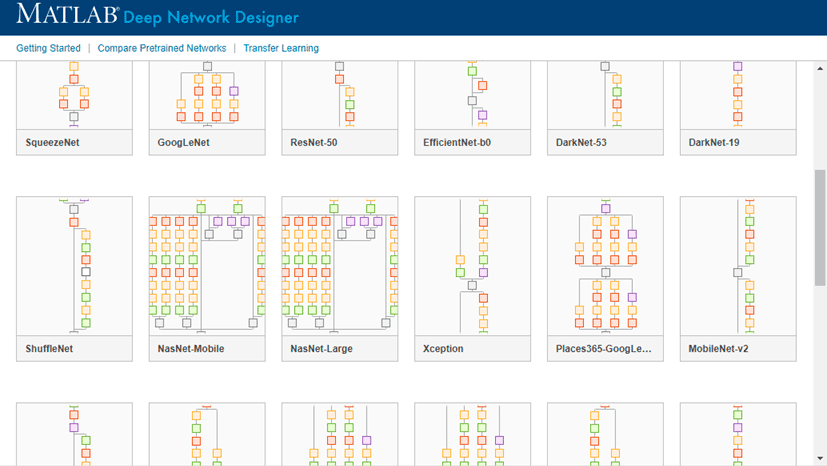Click the scrollbar up arrow
This screenshot has width=827, height=466.
[820, 69]
